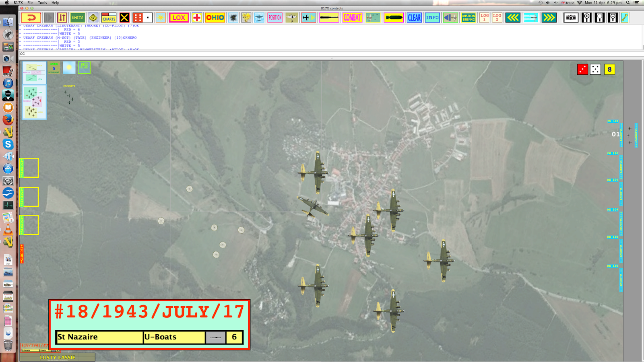Open the Tools menu
Viewport: 644px width, 362px height.
pyautogui.click(x=42, y=3)
